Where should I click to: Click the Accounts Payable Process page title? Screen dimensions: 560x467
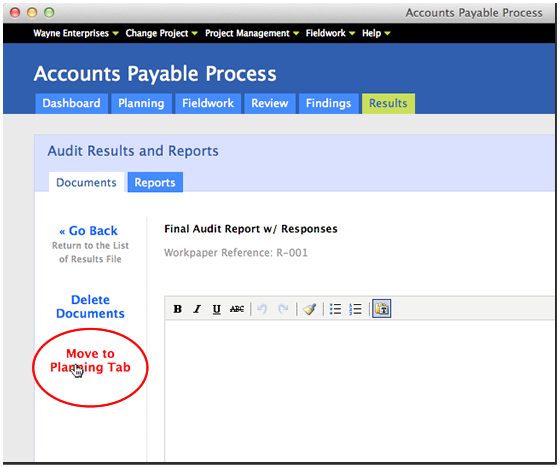(x=155, y=74)
